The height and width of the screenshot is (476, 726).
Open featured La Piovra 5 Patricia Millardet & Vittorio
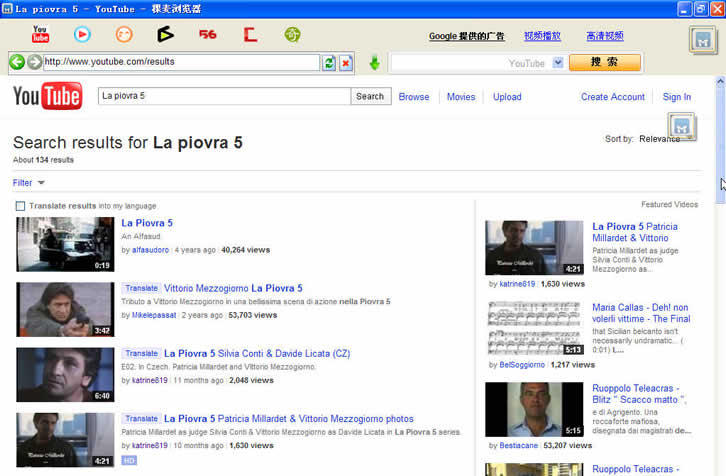tap(635, 232)
